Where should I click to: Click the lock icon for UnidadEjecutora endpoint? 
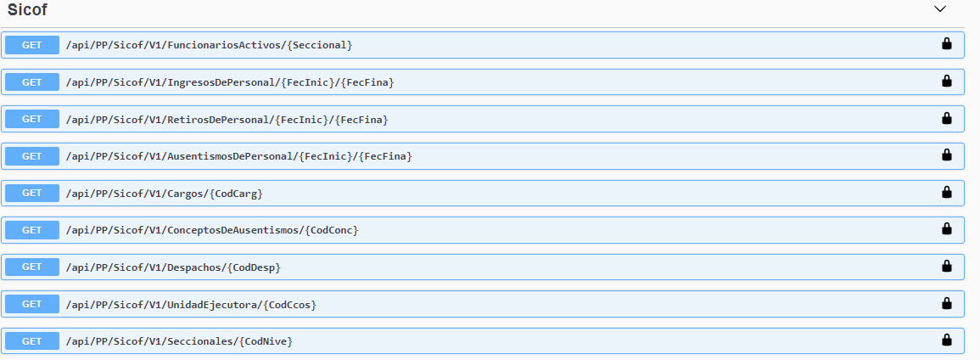tap(946, 303)
